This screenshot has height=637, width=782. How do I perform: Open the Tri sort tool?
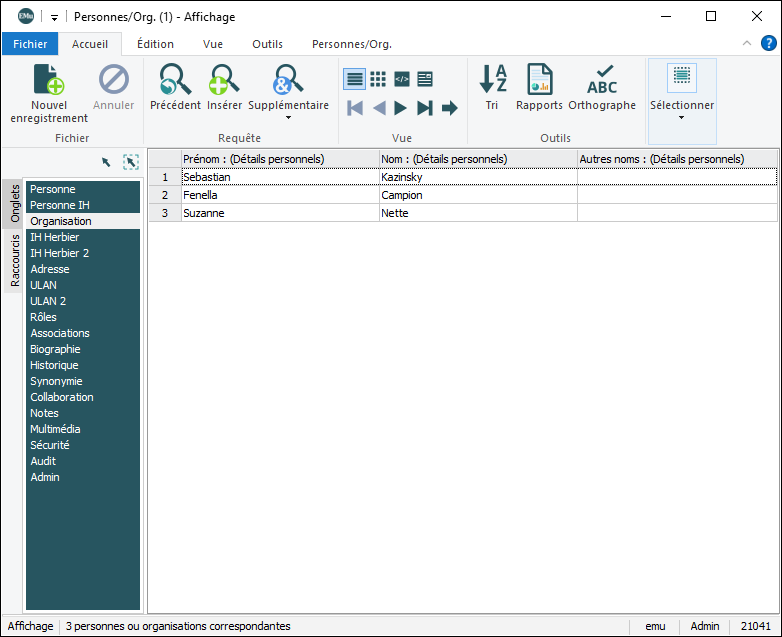pyautogui.click(x=492, y=80)
